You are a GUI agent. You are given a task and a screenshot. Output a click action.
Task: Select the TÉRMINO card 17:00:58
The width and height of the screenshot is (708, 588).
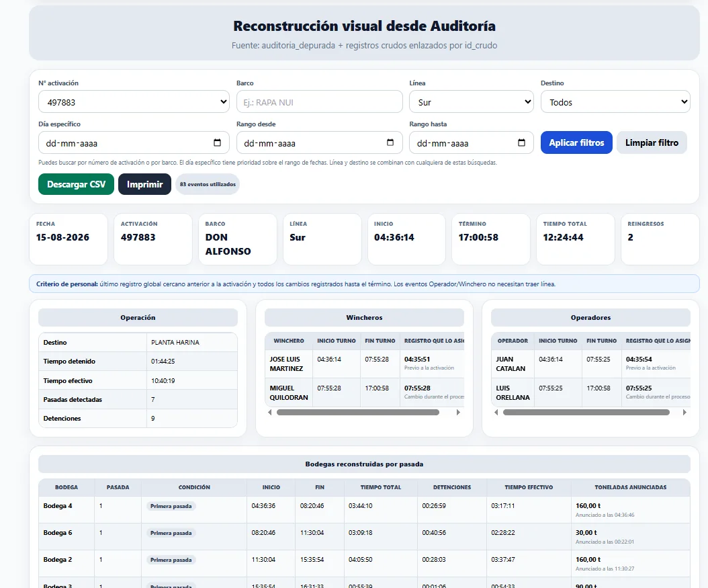491,239
